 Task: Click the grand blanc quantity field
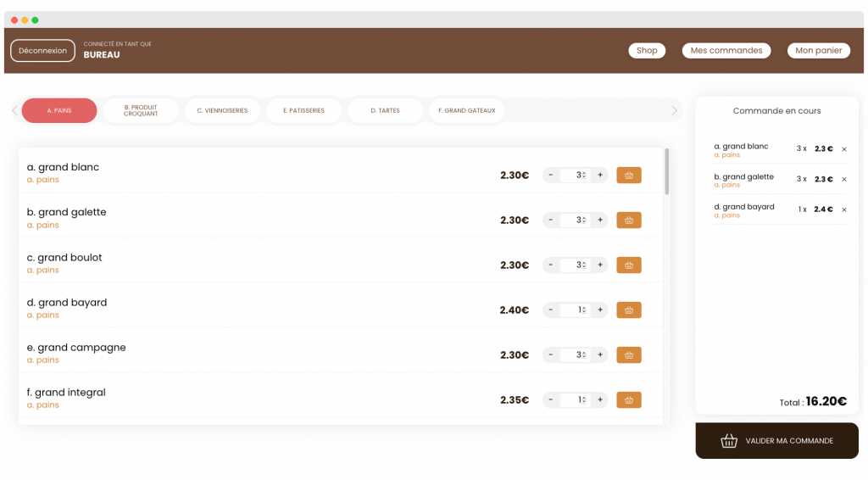point(574,175)
